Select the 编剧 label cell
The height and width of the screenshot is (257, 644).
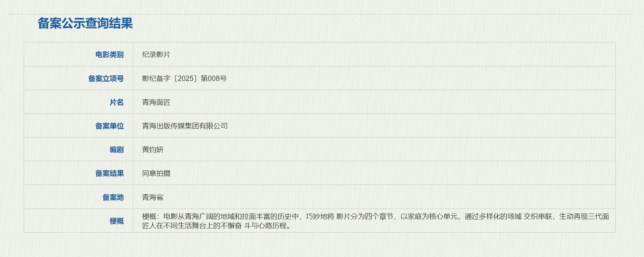tap(117, 150)
